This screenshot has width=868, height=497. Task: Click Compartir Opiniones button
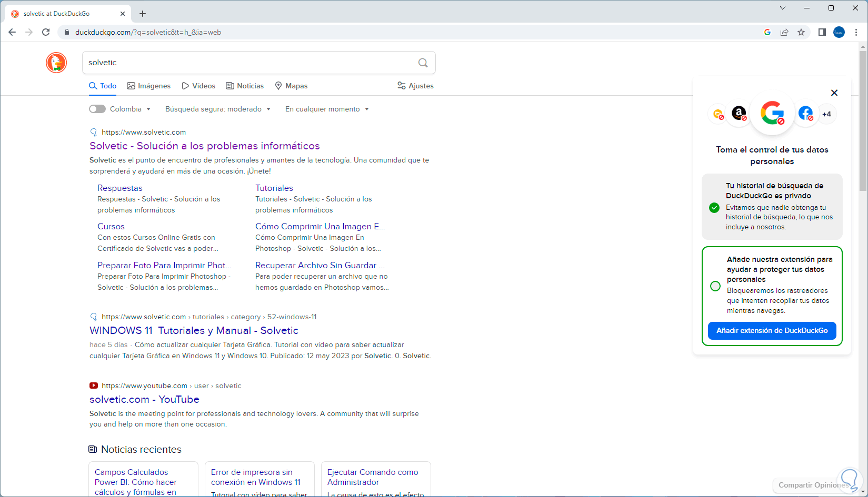pyautogui.click(x=813, y=485)
